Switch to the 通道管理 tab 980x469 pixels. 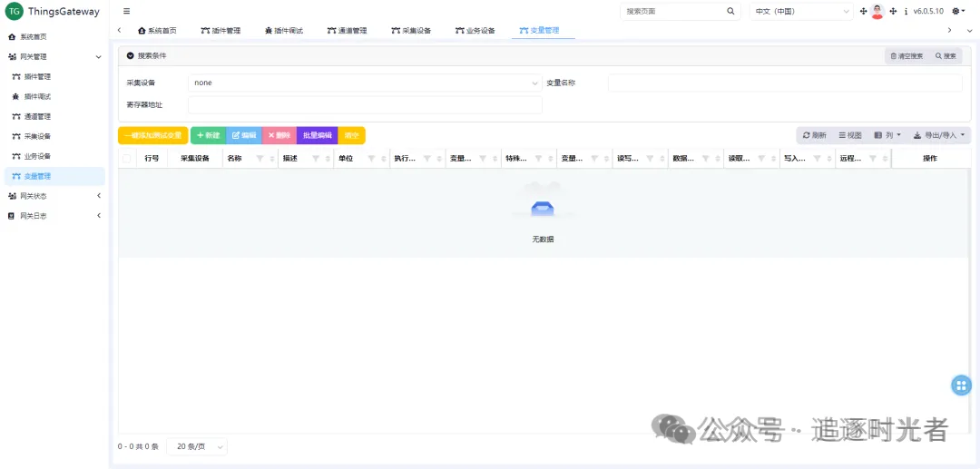coord(348,30)
